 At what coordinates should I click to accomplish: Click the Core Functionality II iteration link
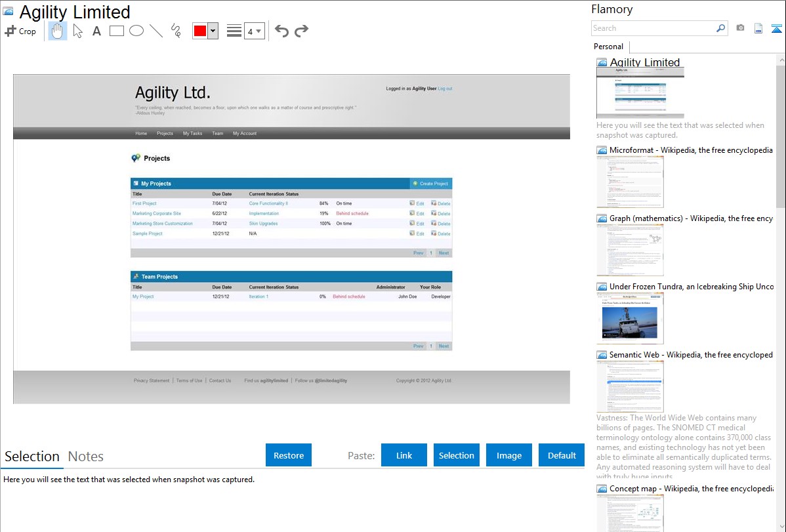point(268,203)
